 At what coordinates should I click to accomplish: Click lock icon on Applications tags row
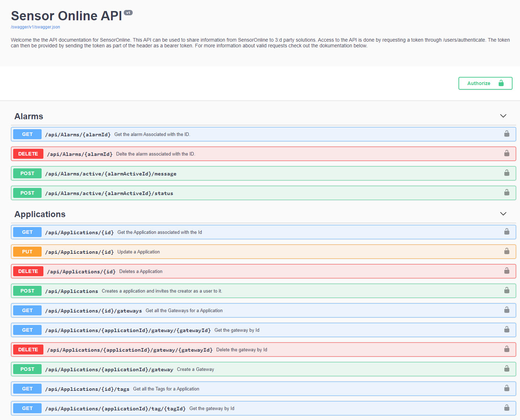pos(506,388)
